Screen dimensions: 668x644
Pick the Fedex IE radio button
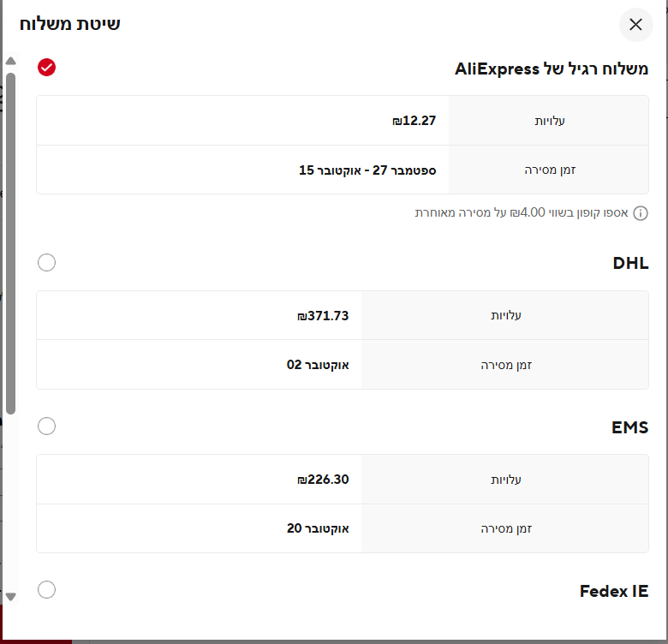tap(47, 589)
